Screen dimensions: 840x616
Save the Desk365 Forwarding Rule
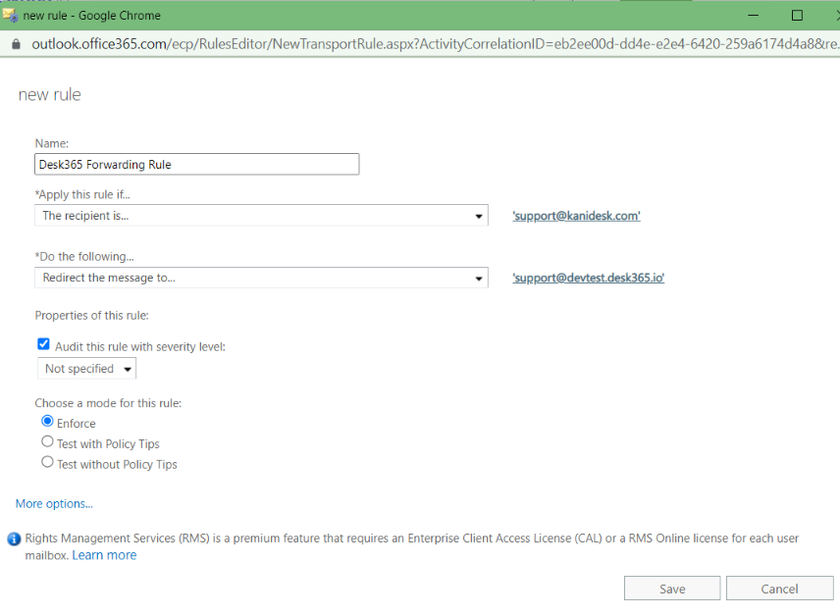pos(672,589)
